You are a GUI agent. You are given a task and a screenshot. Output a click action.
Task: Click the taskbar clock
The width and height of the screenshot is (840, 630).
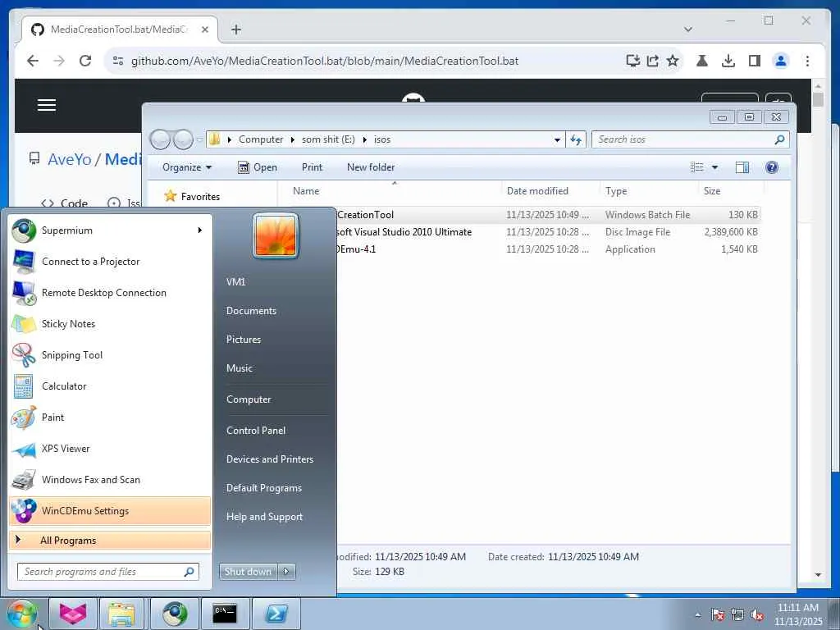[x=798, y=614]
